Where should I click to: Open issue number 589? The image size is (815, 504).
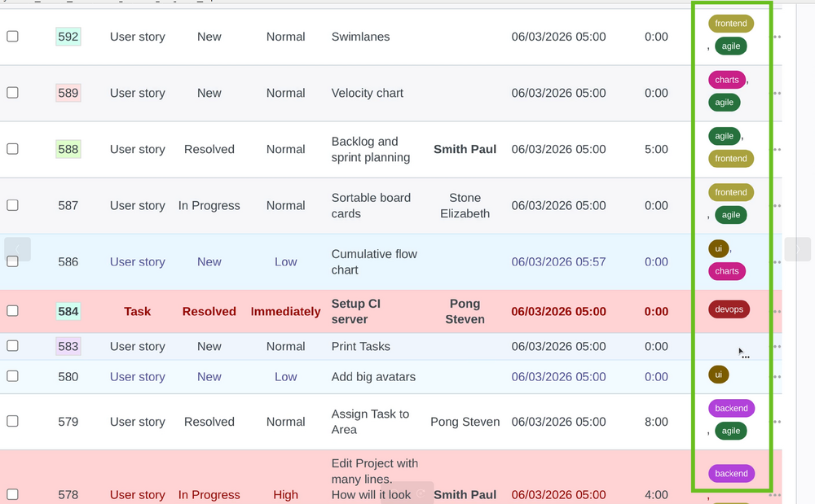68,93
